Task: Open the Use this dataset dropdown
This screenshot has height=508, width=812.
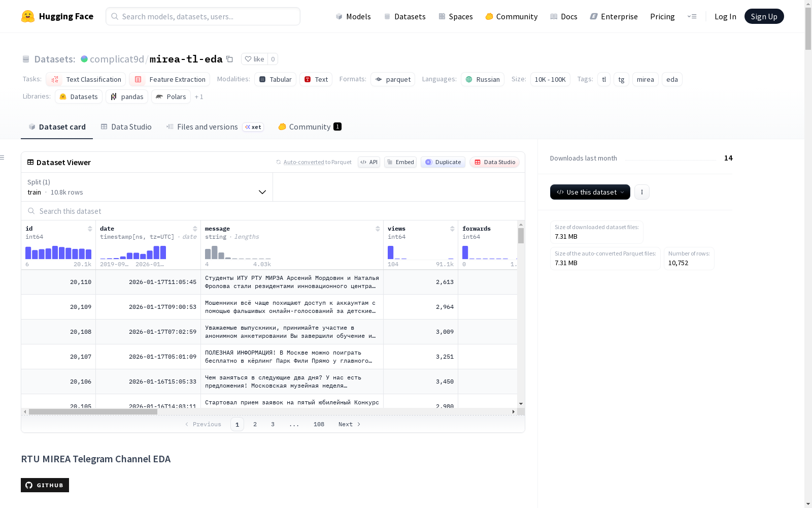Action: 590,192
